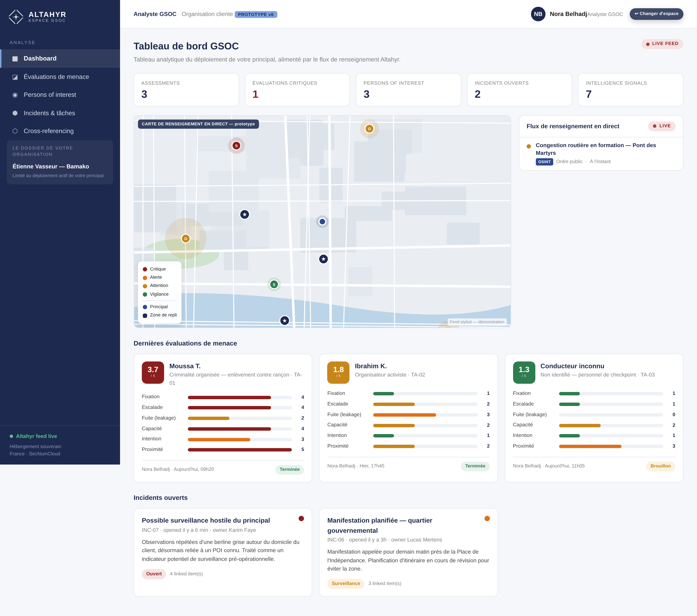Click the Alerte legend swatch on map
The height and width of the screenshot is (616, 697).
[x=145, y=278]
